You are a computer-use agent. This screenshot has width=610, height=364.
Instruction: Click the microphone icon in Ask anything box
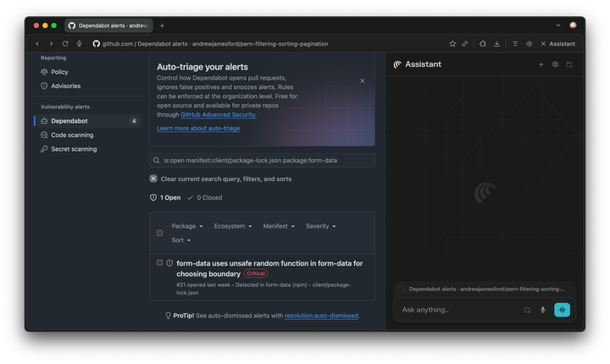[x=543, y=310]
